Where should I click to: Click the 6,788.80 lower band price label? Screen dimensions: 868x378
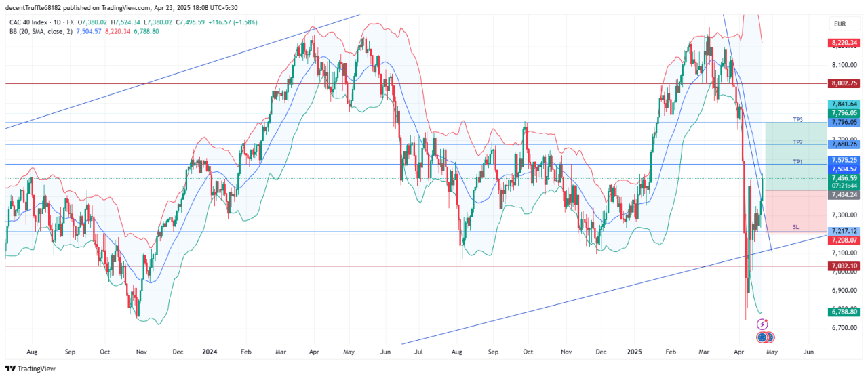pyautogui.click(x=844, y=312)
